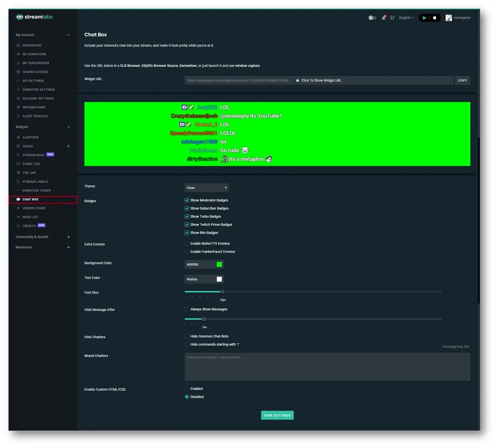This screenshot has height=448, width=497.
Task: Enable FrankerFaceZ Emotes checkbox
Action: coord(187,252)
